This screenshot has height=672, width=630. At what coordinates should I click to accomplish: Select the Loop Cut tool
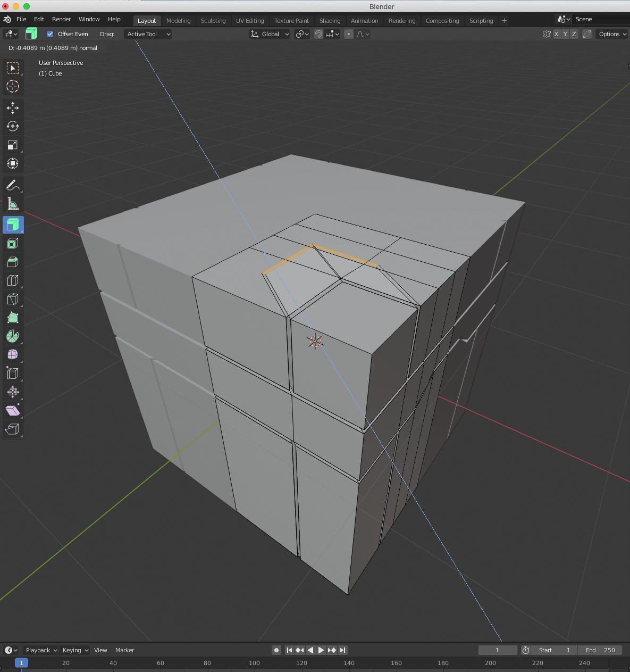point(13,280)
